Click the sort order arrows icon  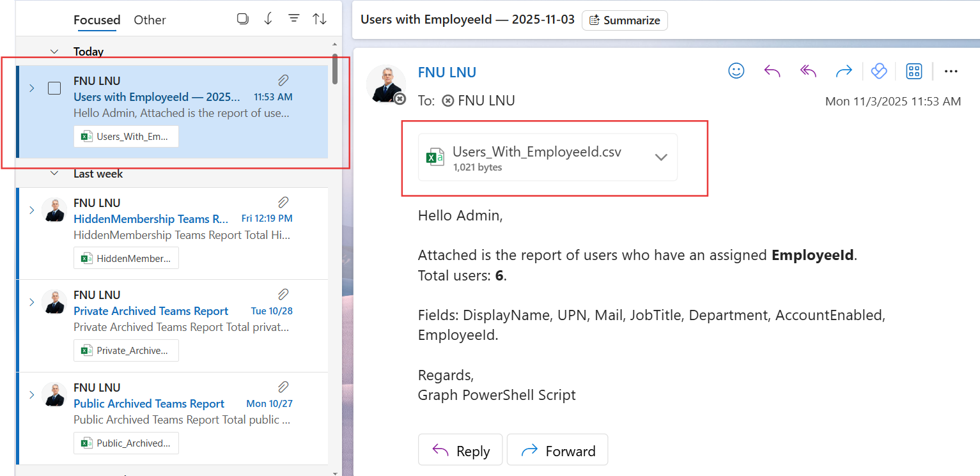tap(320, 19)
